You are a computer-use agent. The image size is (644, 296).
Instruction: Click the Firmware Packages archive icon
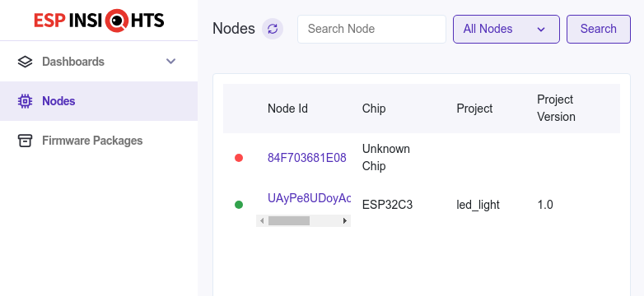25,141
